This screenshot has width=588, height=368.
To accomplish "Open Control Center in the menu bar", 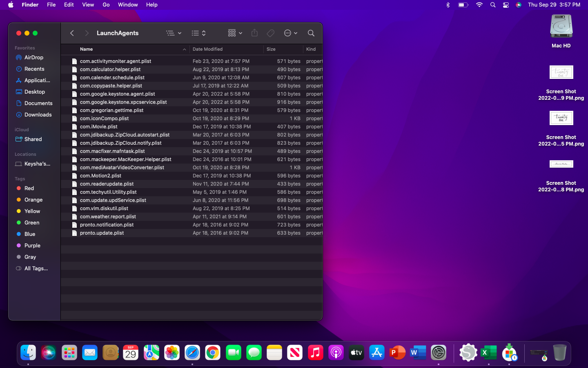I will tap(506, 5).
